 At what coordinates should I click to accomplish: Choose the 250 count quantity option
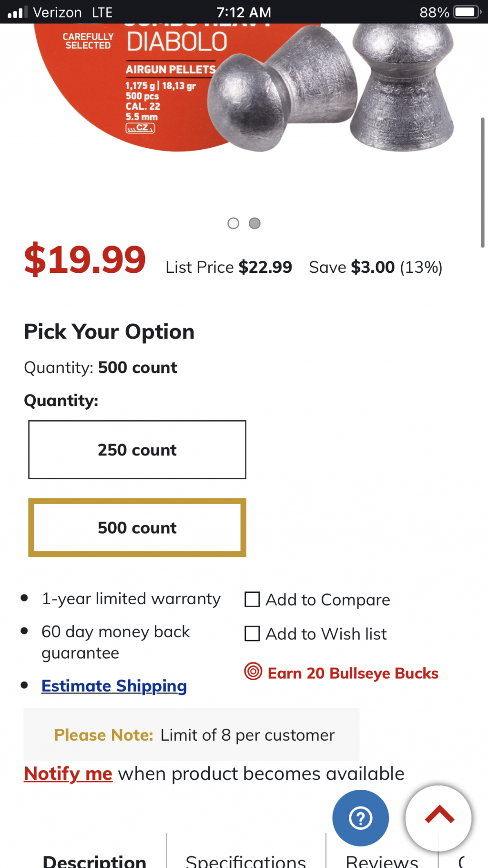pos(137,450)
